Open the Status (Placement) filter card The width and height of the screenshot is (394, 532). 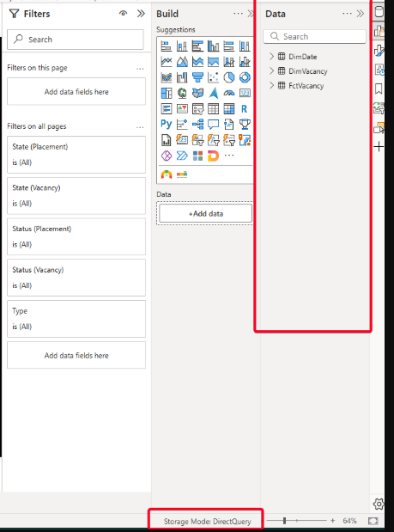tap(76, 237)
